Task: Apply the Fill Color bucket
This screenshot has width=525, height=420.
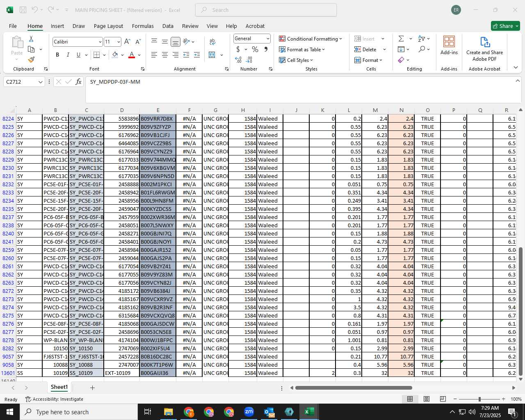Action: 115,55
